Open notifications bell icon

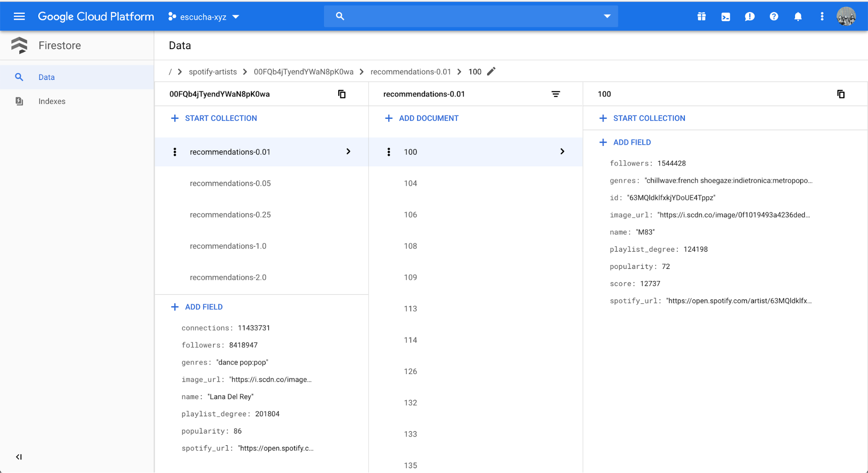point(798,17)
